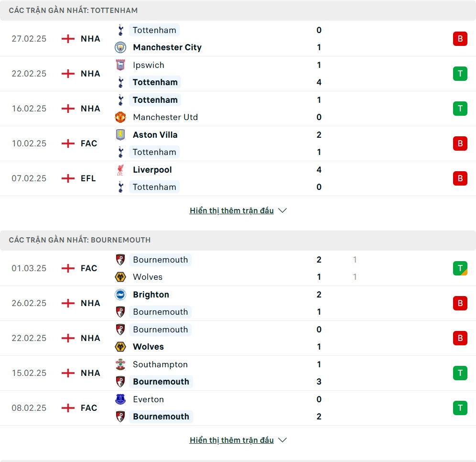Click red B badge for Manchester City match
The width and height of the screenshot is (476, 462).
[x=460, y=39]
